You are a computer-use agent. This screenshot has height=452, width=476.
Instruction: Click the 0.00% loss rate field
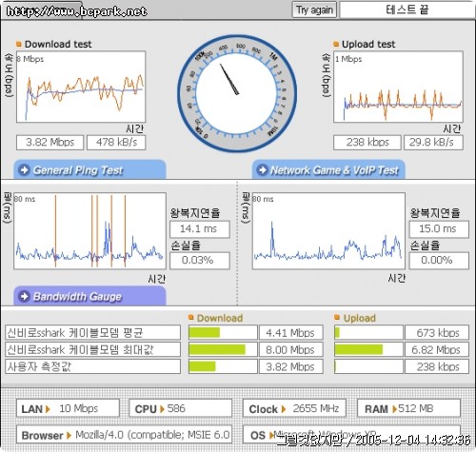pyautogui.click(x=439, y=261)
